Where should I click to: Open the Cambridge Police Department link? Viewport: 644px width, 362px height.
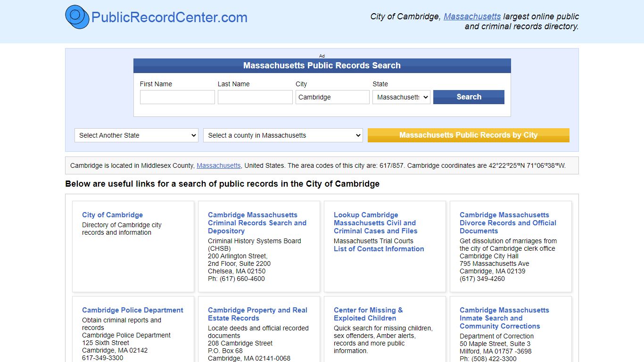(x=132, y=310)
